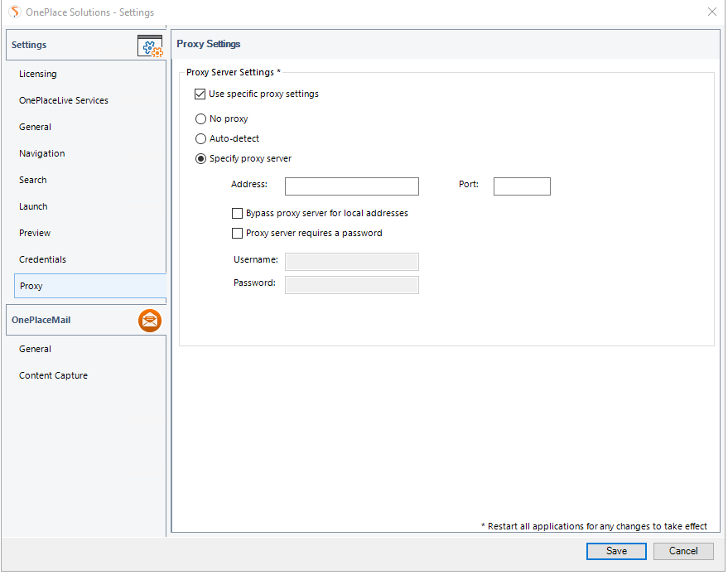Go to OnePlaceLive Services settings
The image size is (728, 575).
64,101
